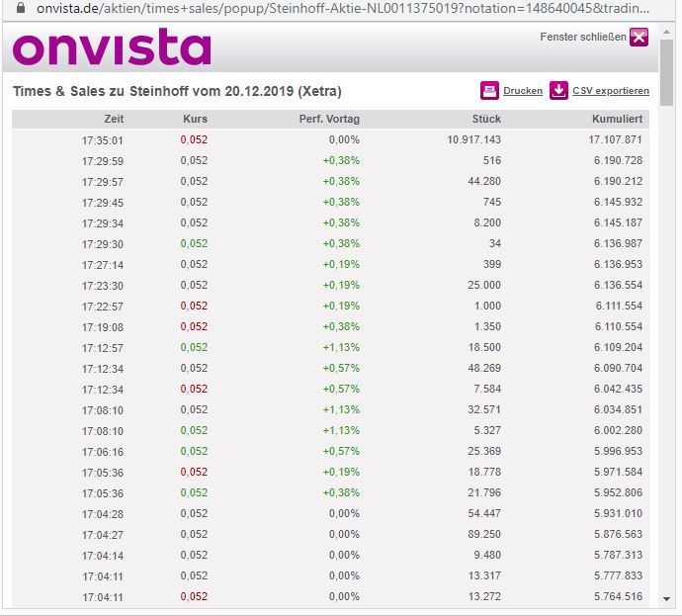682x616 pixels.
Task: Select the 17:29:57 time cell
Action: point(103,182)
